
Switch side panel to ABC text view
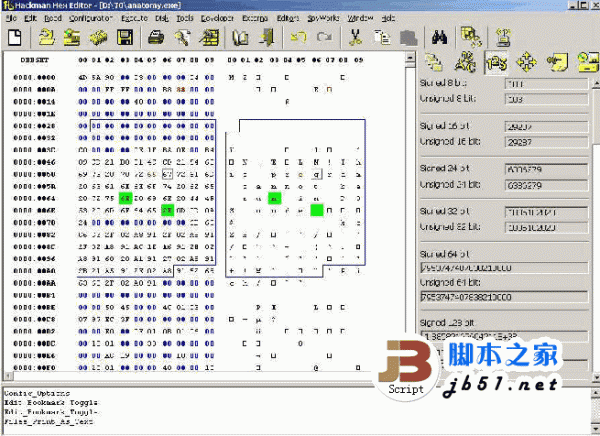tap(465, 62)
